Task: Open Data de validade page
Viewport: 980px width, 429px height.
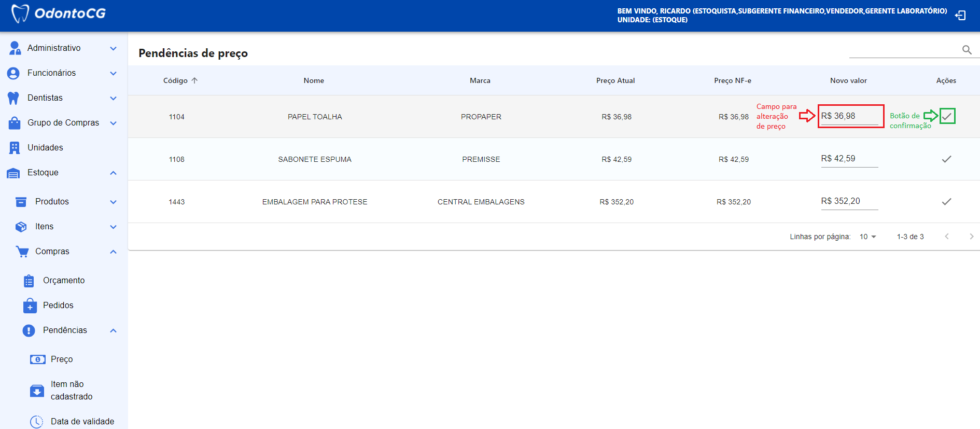Action: click(82, 422)
